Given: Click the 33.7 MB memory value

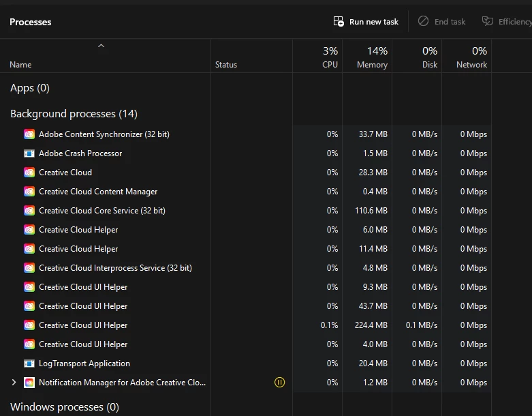Looking at the screenshot, I should point(373,134).
